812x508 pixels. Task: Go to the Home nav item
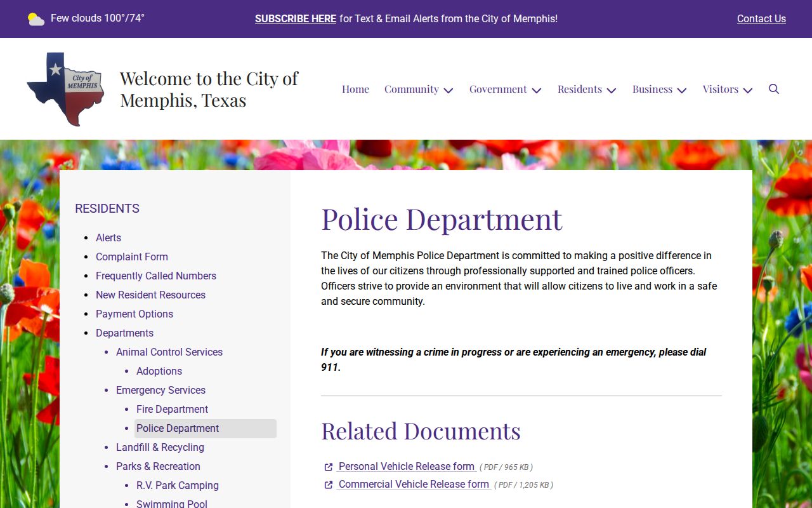tap(355, 89)
